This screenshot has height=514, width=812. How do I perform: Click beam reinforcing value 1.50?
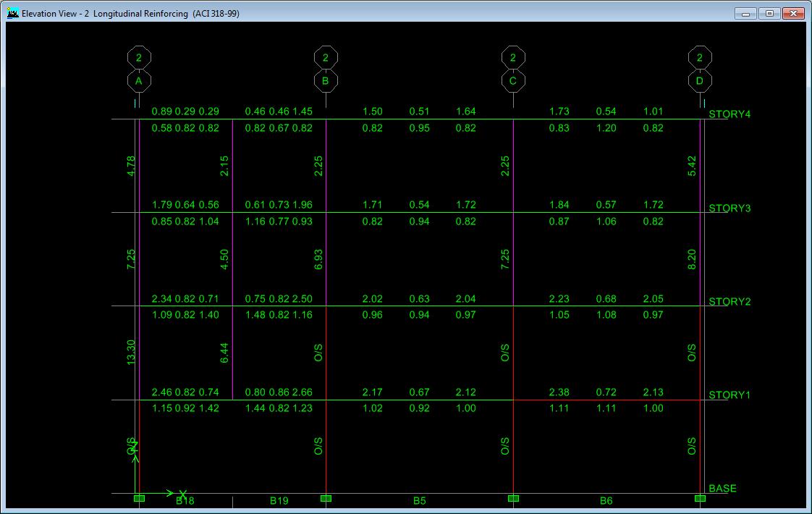pyautogui.click(x=372, y=111)
